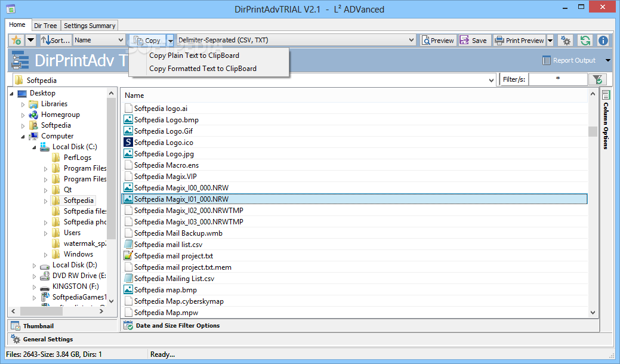Switch to the Dir Tree tab

point(45,26)
